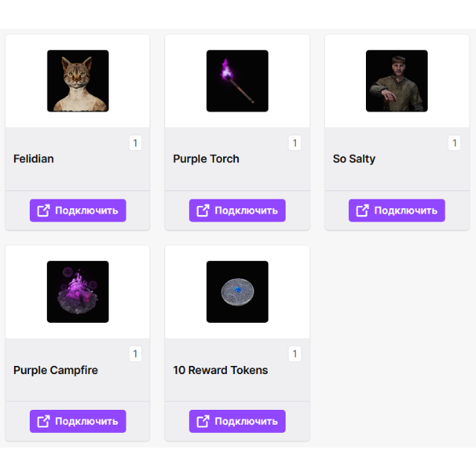Click external link icon in Reward Tokens button
The width and height of the screenshot is (476, 476).
(x=203, y=421)
